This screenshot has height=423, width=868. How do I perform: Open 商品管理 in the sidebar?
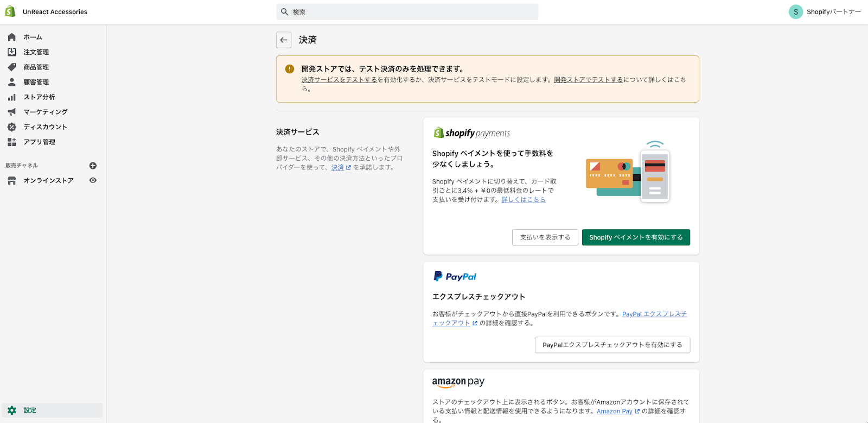point(36,67)
